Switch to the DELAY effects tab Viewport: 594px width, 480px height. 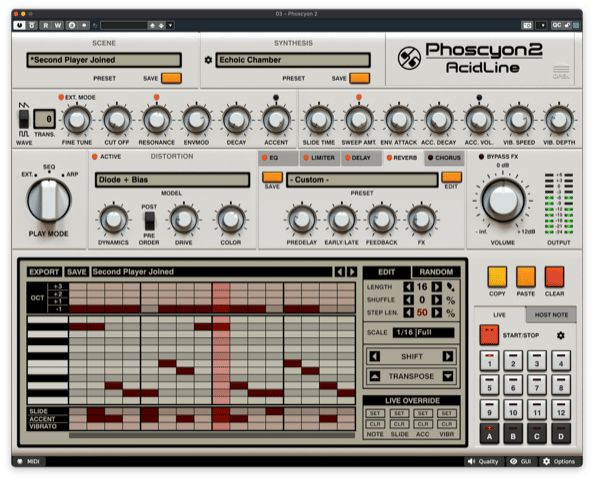pos(361,158)
